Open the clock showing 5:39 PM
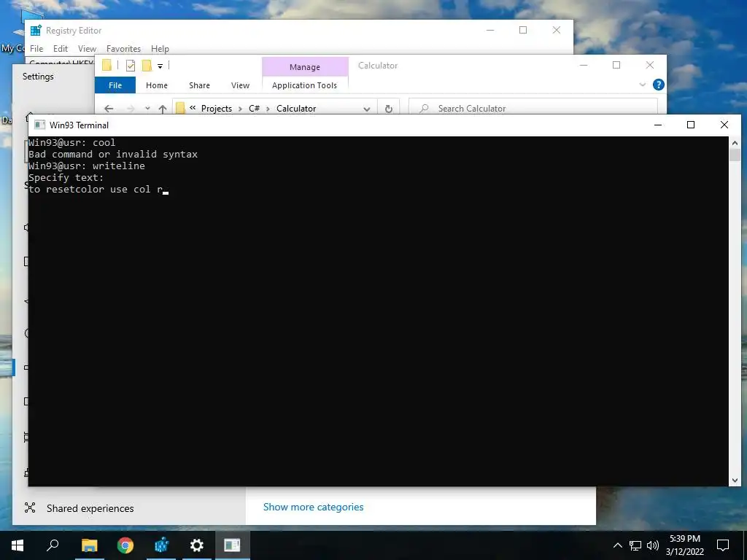Screen dimensions: 747x560 coord(685,545)
